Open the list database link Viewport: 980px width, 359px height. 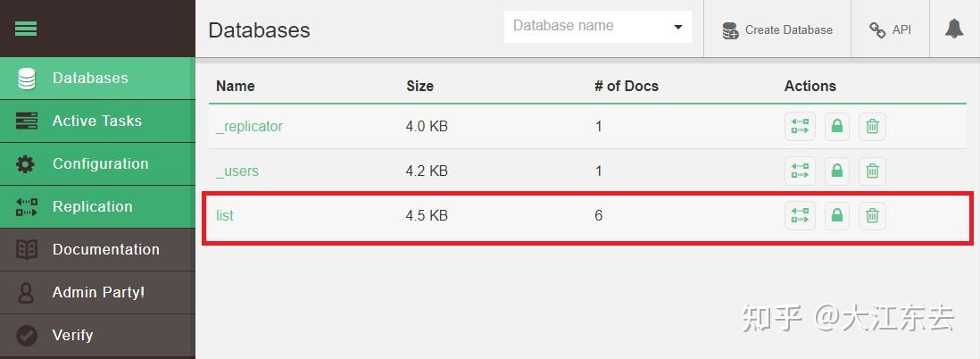point(225,215)
